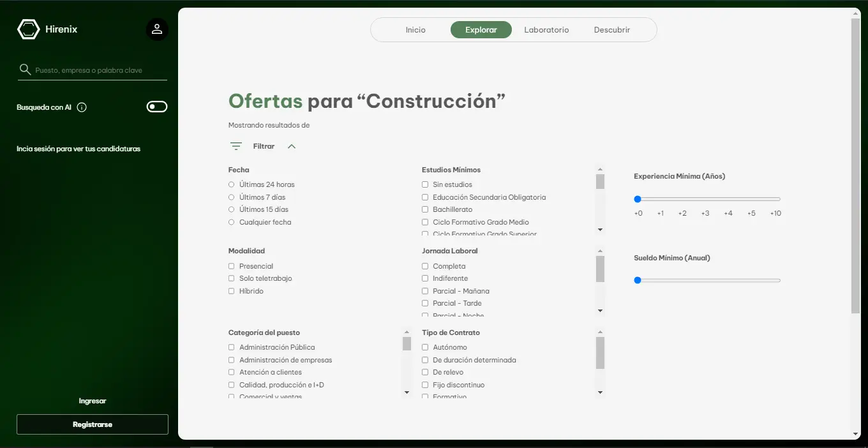Click the Registrarse button
868x448 pixels.
92,424
